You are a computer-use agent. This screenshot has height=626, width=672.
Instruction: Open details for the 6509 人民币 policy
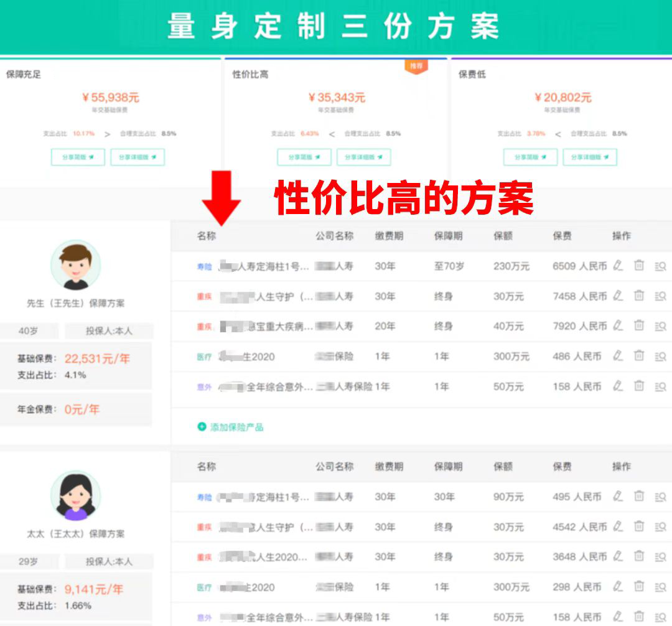tap(660, 266)
